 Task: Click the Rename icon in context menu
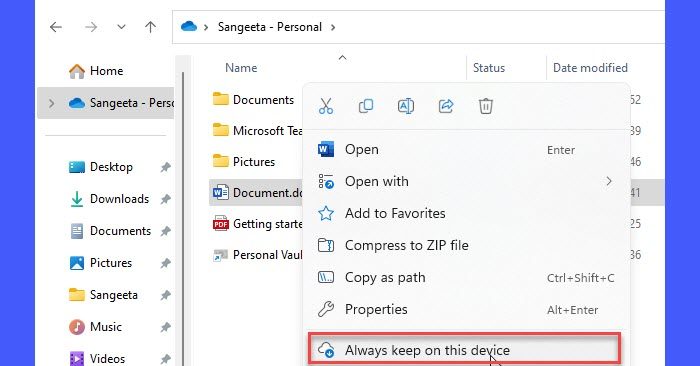(x=405, y=106)
